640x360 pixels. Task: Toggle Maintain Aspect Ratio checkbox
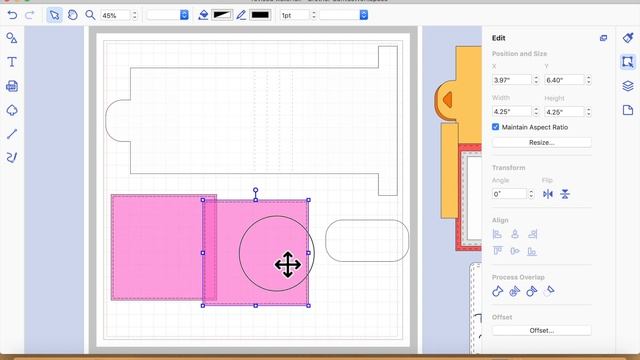coord(496,127)
